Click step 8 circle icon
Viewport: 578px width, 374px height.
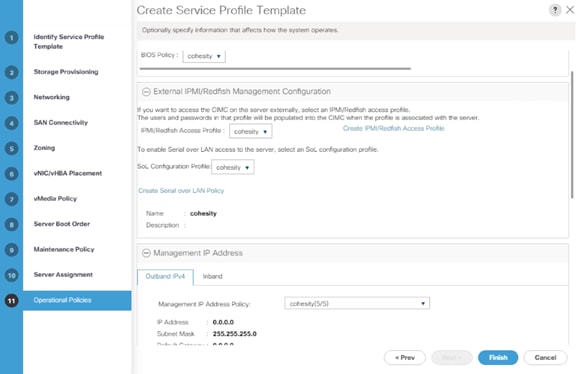(x=11, y=224)
